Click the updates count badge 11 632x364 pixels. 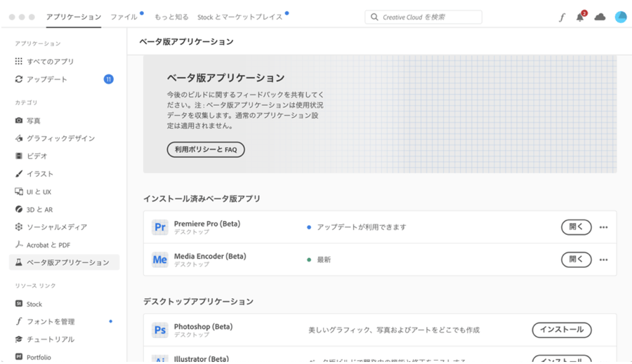click(108, 79)
